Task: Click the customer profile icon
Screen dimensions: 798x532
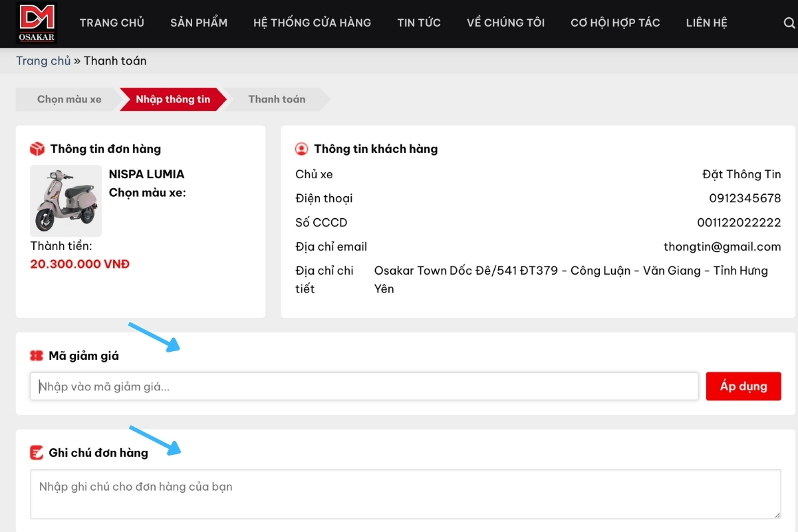Action: [302, 149]
